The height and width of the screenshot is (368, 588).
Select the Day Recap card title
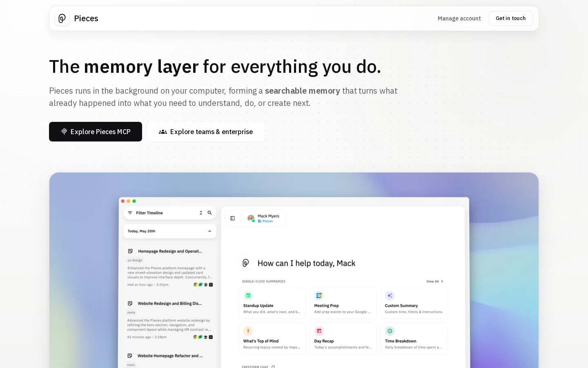coord(324,341)
